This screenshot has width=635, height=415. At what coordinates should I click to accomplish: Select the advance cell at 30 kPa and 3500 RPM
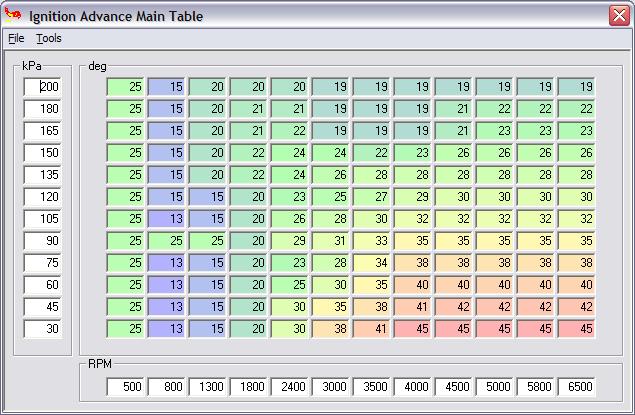pyautogui.click(x=371, y=329)
